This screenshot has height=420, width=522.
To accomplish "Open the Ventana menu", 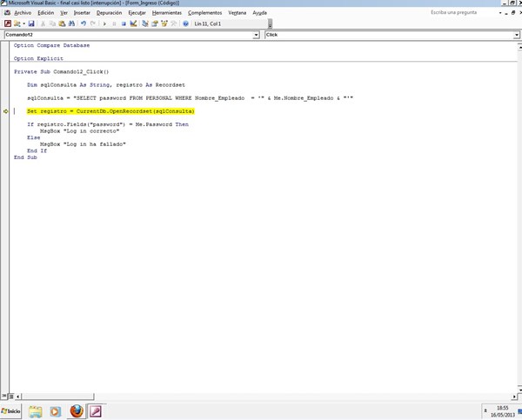I will coord(237,13).
